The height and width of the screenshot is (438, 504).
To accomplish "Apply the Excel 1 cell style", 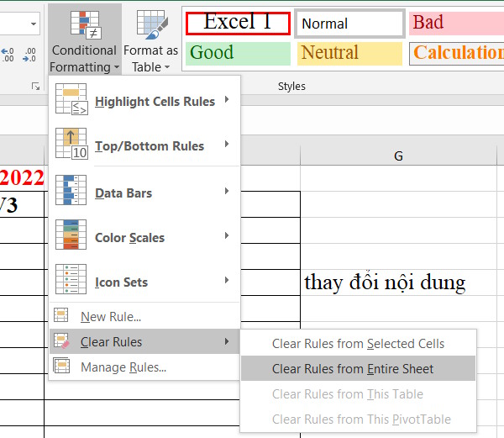I will click(x=238, y=24).
